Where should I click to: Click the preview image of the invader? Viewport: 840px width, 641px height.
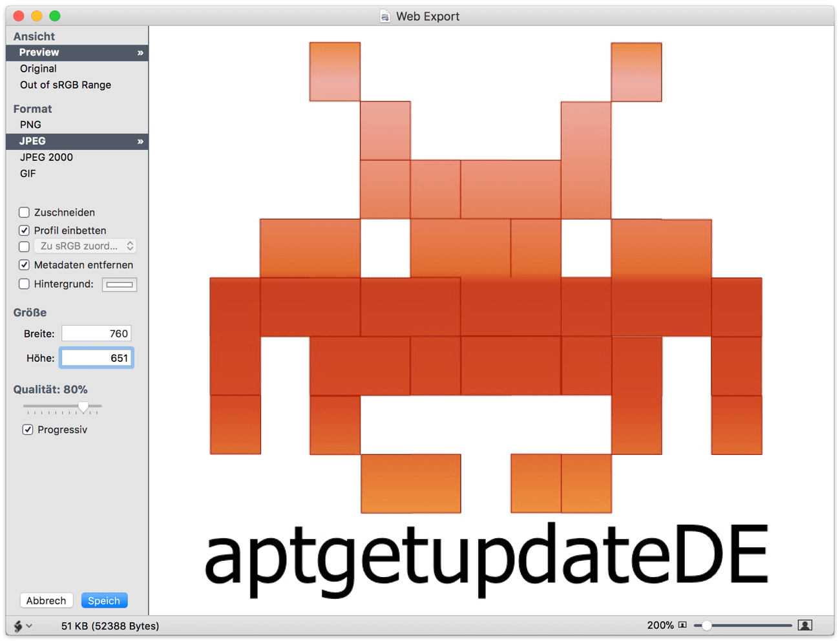point(486,278)
